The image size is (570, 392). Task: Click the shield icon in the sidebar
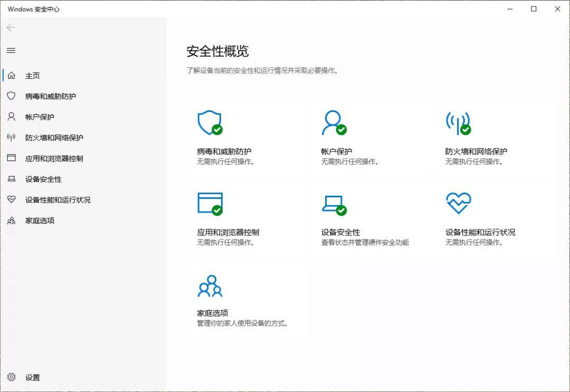[11, 96]
